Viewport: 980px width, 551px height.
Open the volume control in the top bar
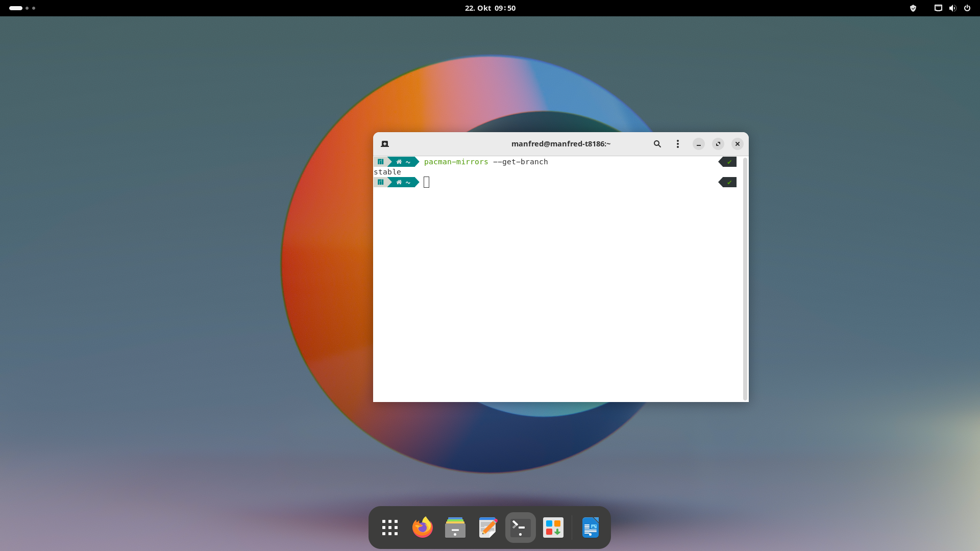[x=952, y=8]
